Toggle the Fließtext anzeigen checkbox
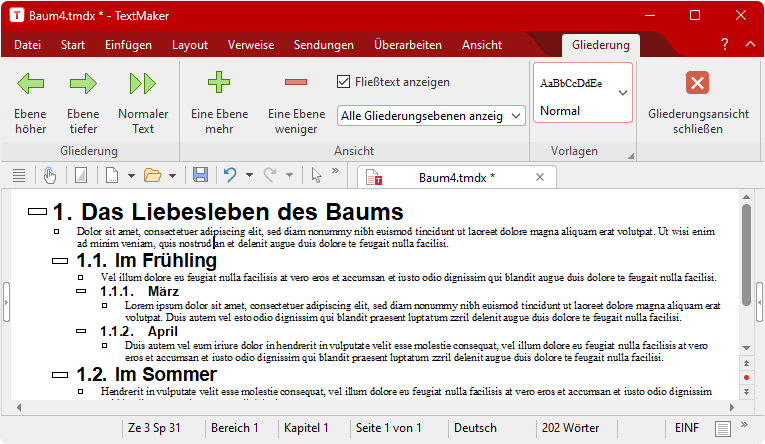765x444 pixels. pyautogui.click(x=344, y=82)
